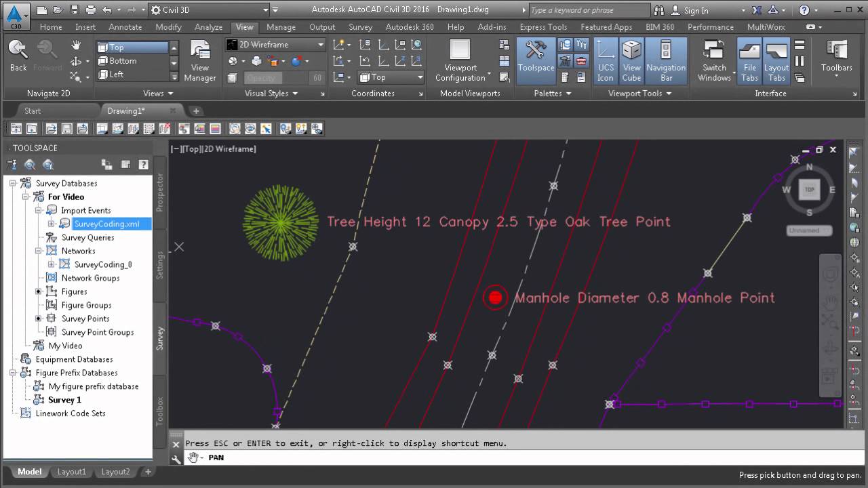Viewport: 868px width, 488px height.
Task: Open Viewport Configuration
Action: [x=460, y=60]
